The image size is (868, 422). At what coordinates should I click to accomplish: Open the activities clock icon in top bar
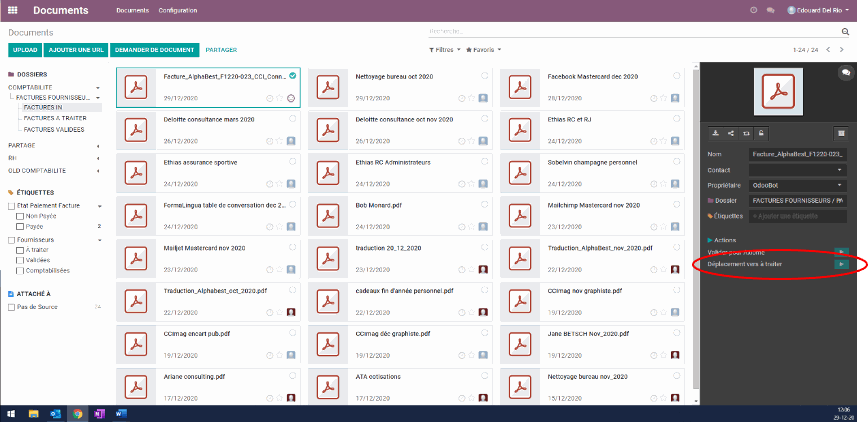(753, 10)
